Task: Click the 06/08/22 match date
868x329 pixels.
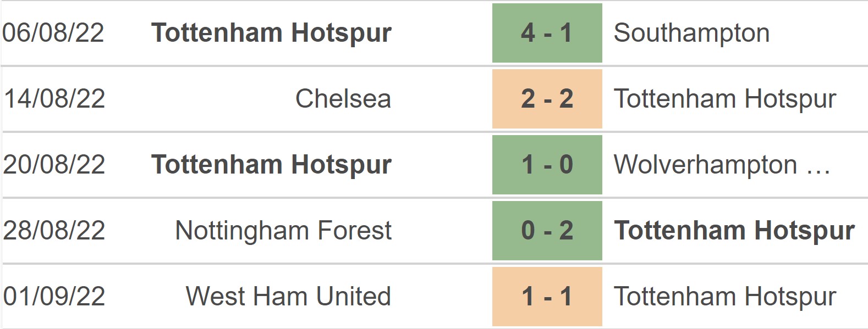Action: [53, 33]
